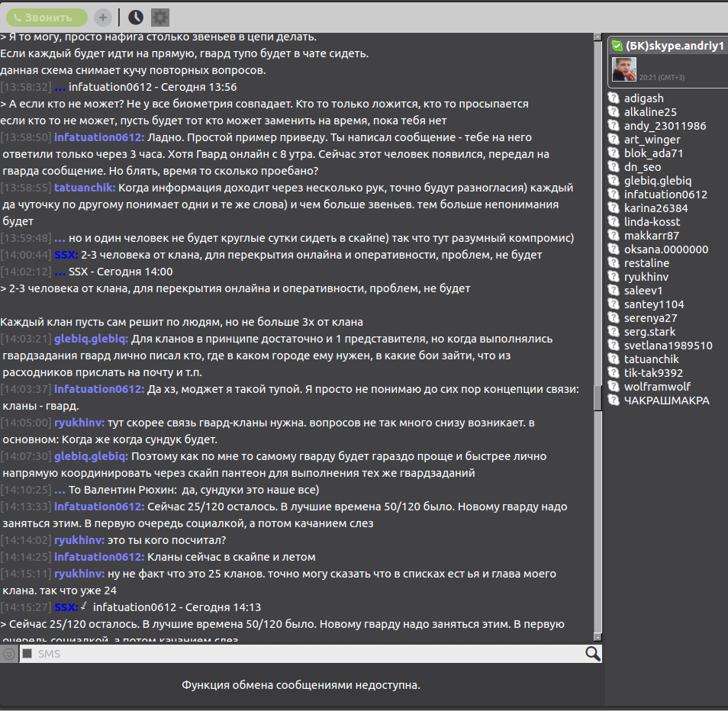Click sender glebiq.glebiq at 14:03:21
The image size is (728, 711).
91,339
